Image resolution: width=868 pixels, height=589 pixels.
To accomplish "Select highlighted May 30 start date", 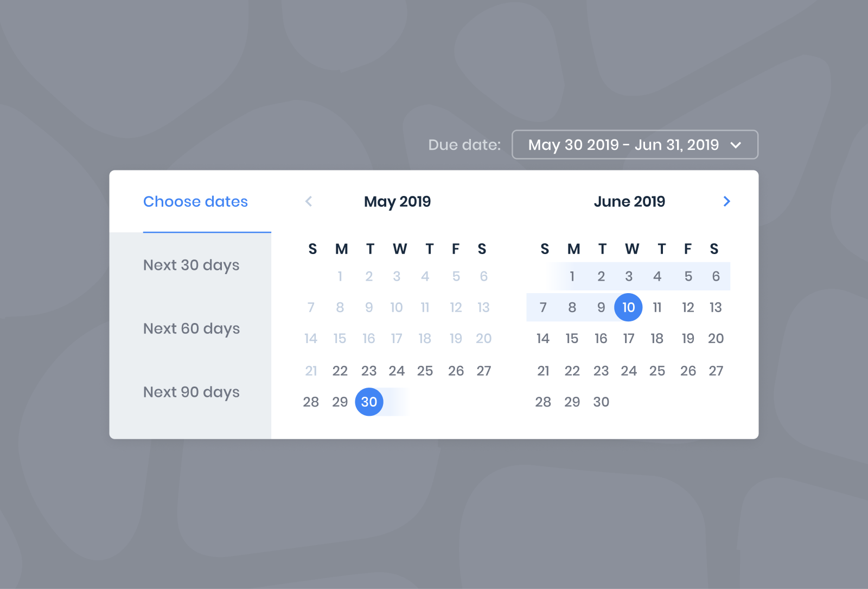I will point(369,402).
